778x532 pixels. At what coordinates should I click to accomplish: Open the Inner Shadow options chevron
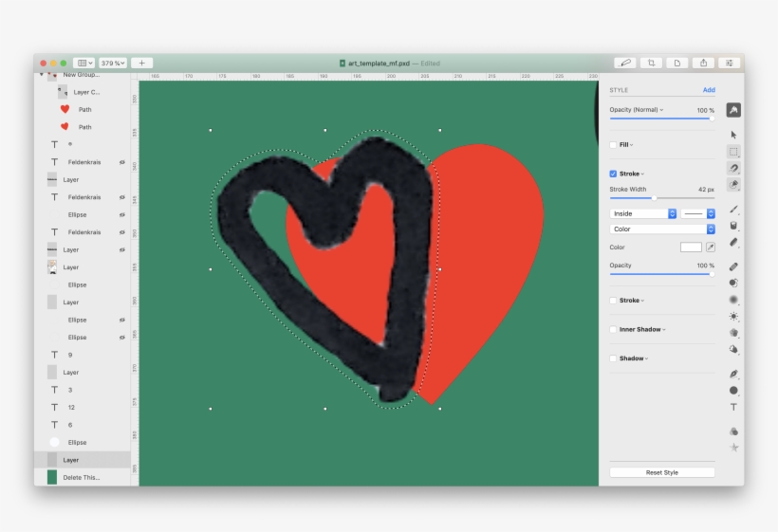pyautogui.click(x=664, y=330)
